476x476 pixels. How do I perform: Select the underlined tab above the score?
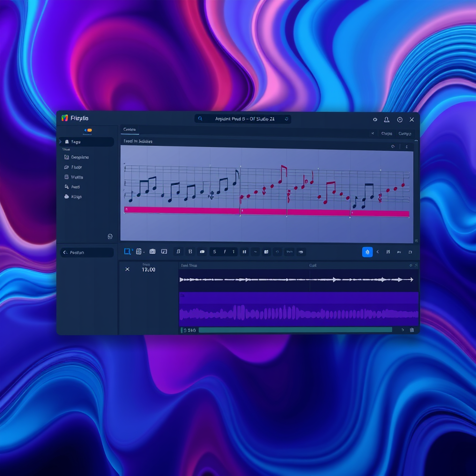tap(129, 129)
